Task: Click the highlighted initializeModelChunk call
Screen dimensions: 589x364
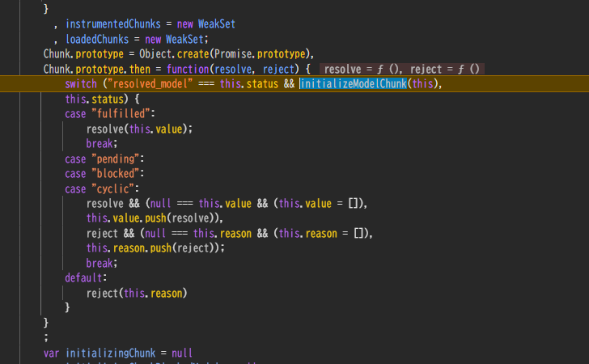Action: (353, 84)
